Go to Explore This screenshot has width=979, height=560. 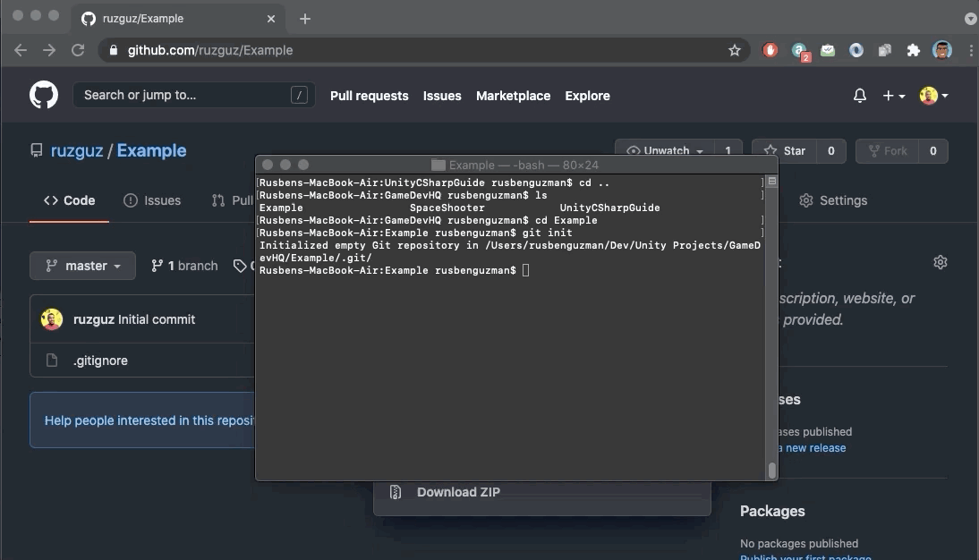click(x=588, y=96)
